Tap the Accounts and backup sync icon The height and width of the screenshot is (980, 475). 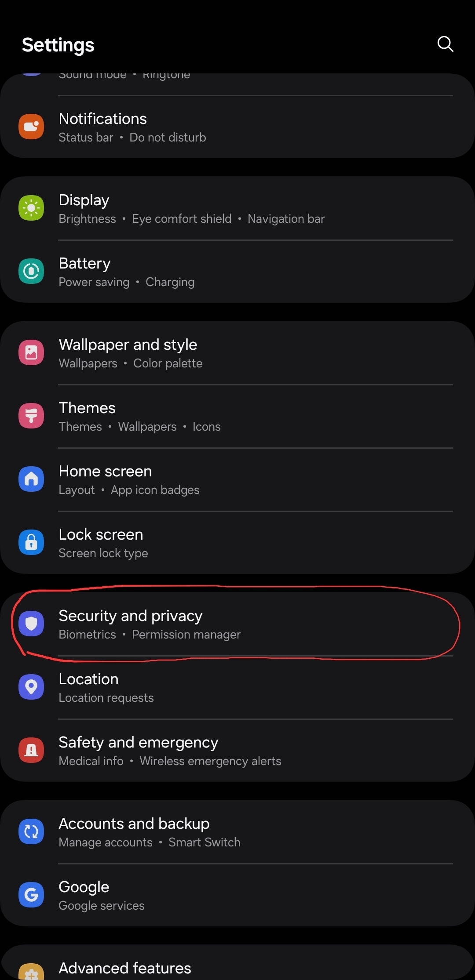pos(31,831)
